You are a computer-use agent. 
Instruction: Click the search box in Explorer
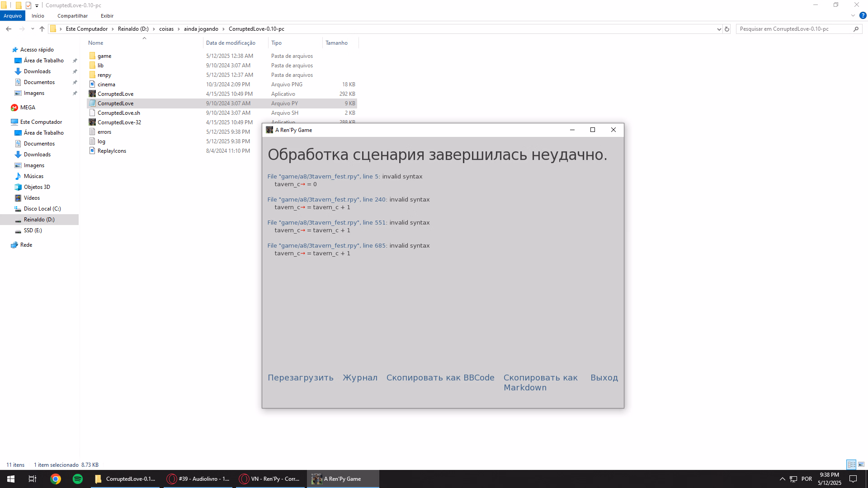point(793,29)
